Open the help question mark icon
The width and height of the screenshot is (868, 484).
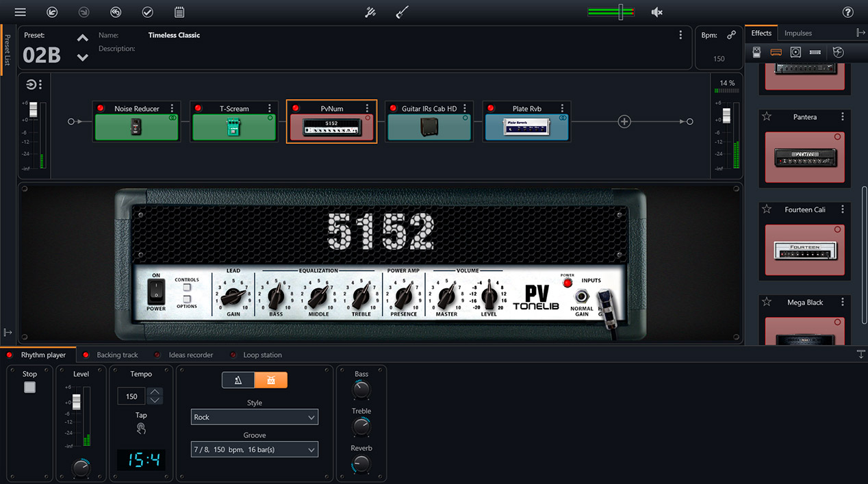(847, 12)
